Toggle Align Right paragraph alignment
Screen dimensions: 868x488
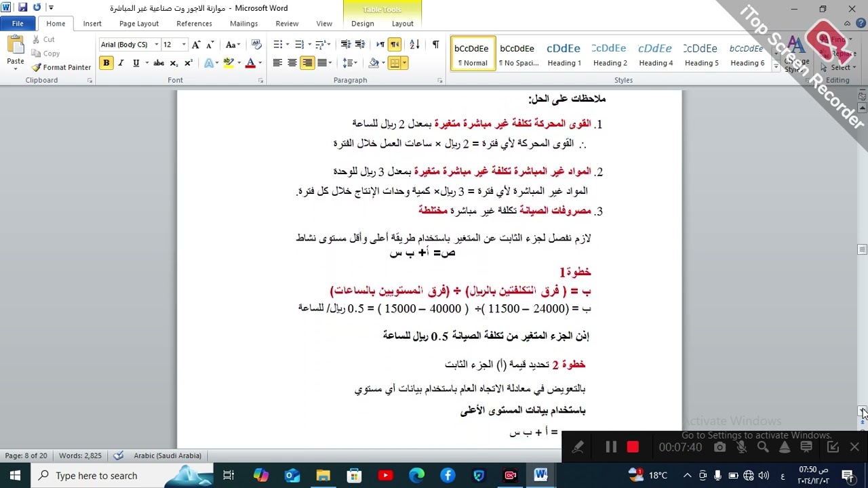click(307, 63)
